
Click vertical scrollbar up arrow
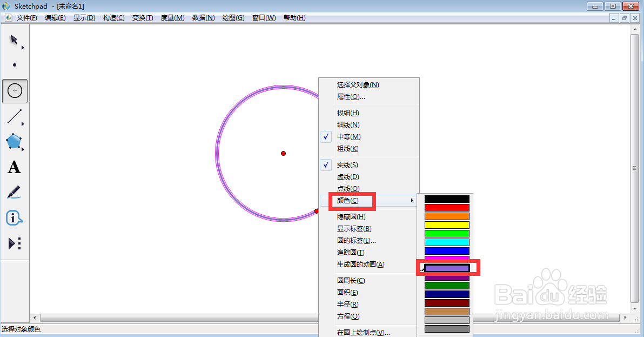coord(635,28)
